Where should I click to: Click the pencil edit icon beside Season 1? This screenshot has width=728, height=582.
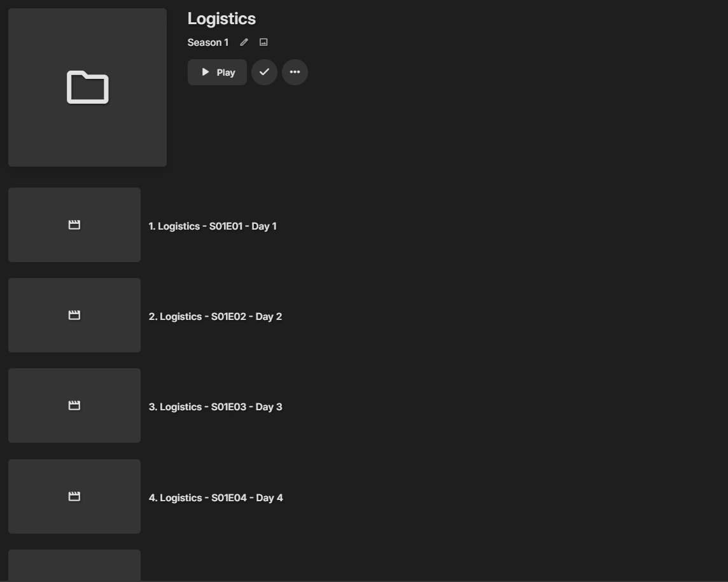coord(244,42)
